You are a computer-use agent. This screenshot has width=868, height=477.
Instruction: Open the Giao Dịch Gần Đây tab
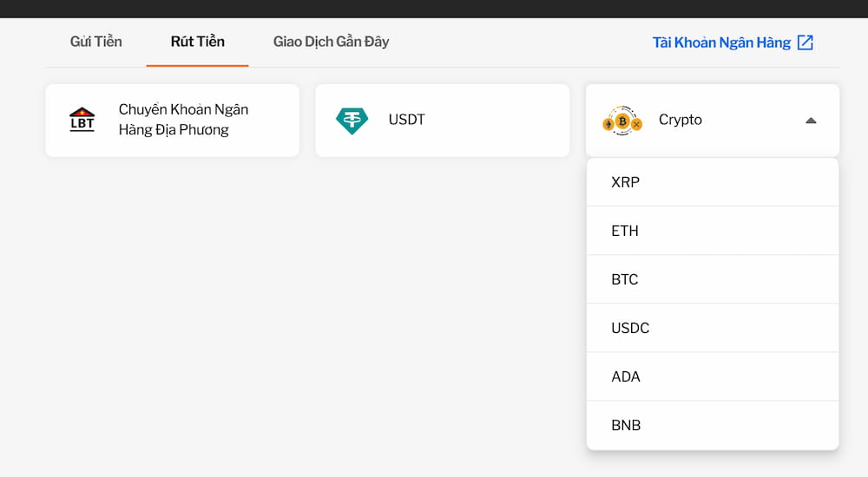point(331,42)
